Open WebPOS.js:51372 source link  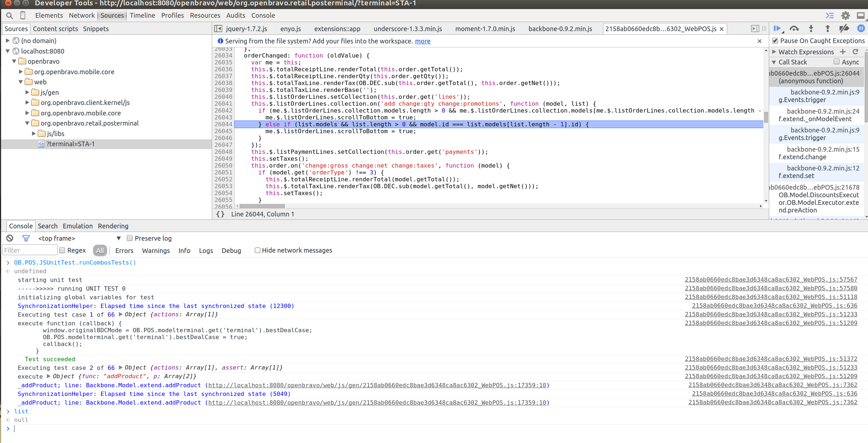771,359
